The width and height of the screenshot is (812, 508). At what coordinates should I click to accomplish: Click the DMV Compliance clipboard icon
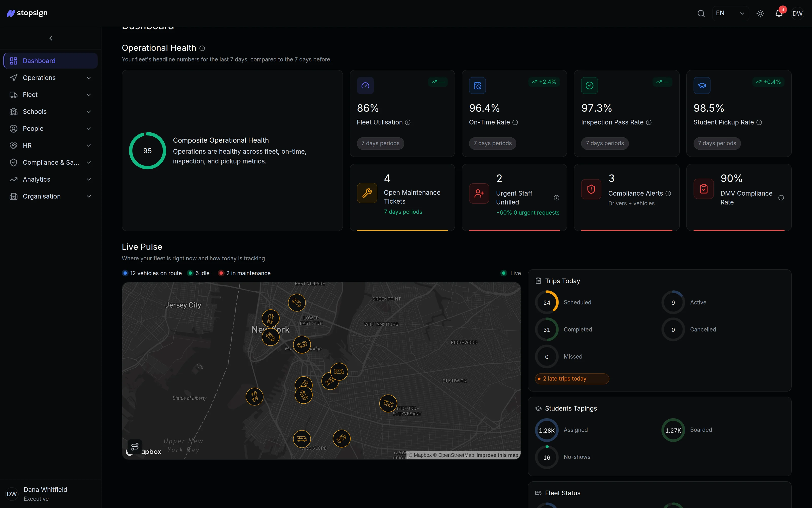coord(704,189)
